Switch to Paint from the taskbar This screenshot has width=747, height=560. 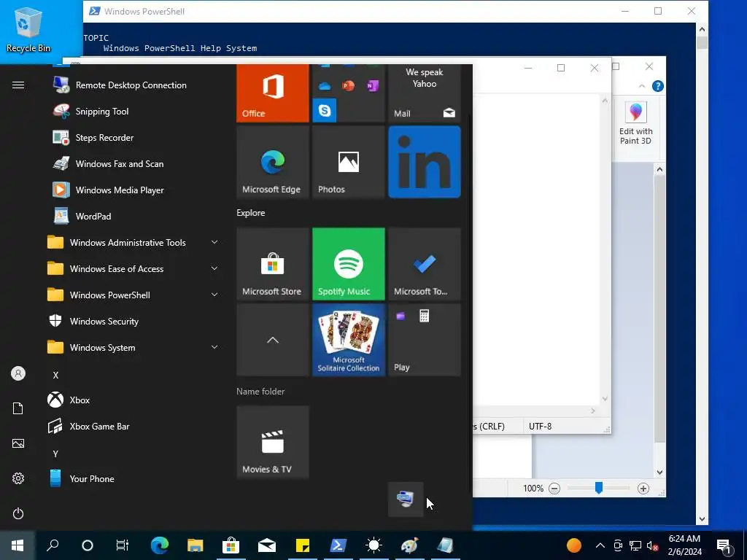410,545
